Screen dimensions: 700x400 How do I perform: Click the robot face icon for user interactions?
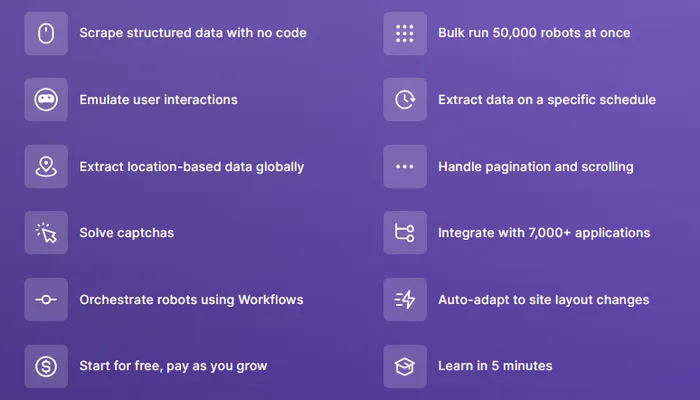tap(46, 99)
